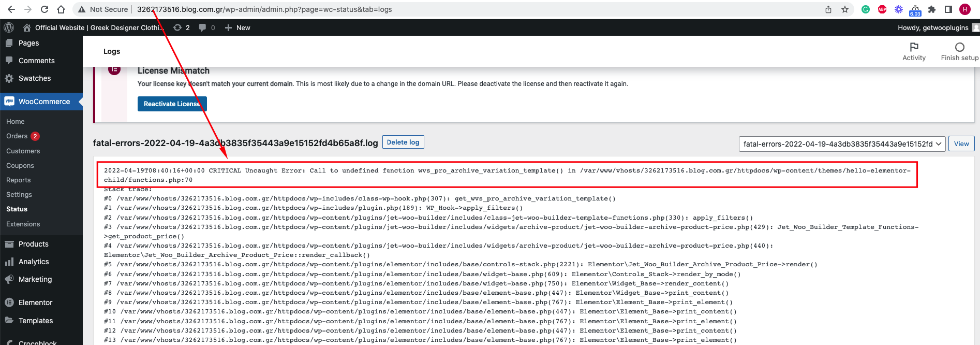
Task: Bookmark this page with the star icon
Action: pyautogui.click(x=845, y=9)
